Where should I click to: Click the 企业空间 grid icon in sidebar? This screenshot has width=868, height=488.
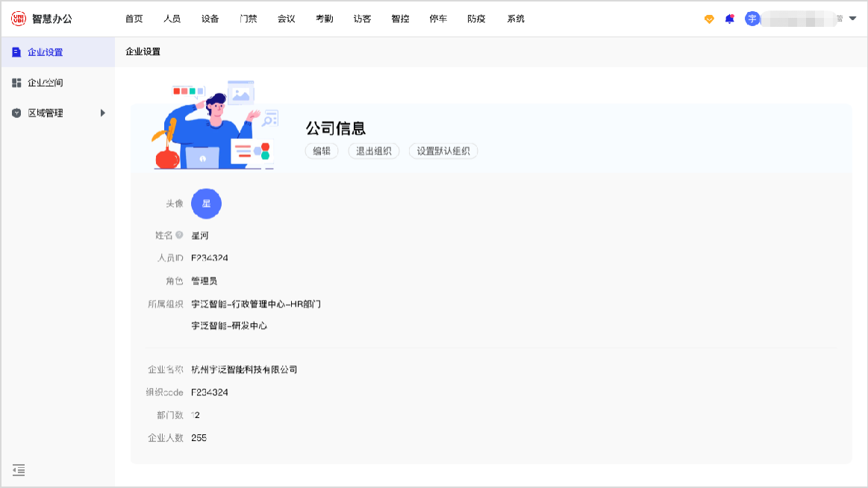coord(16,83)
